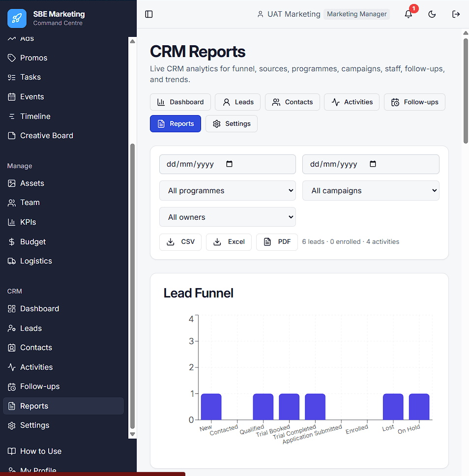The height and width of the screenshot is (476, 469).
Task: Open Settings in CRM sidebar section
Action: click(x=63, y=425)
